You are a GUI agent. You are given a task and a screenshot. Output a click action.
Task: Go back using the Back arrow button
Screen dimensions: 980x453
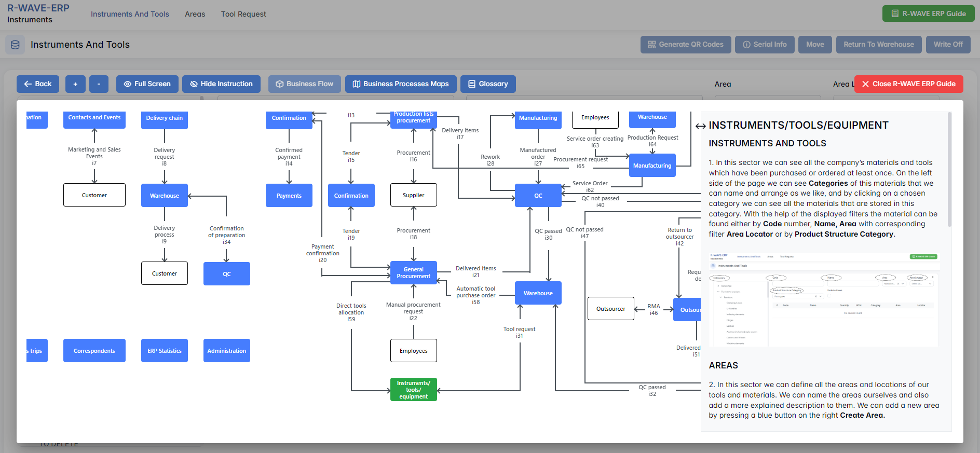click(x=38, y=84)
